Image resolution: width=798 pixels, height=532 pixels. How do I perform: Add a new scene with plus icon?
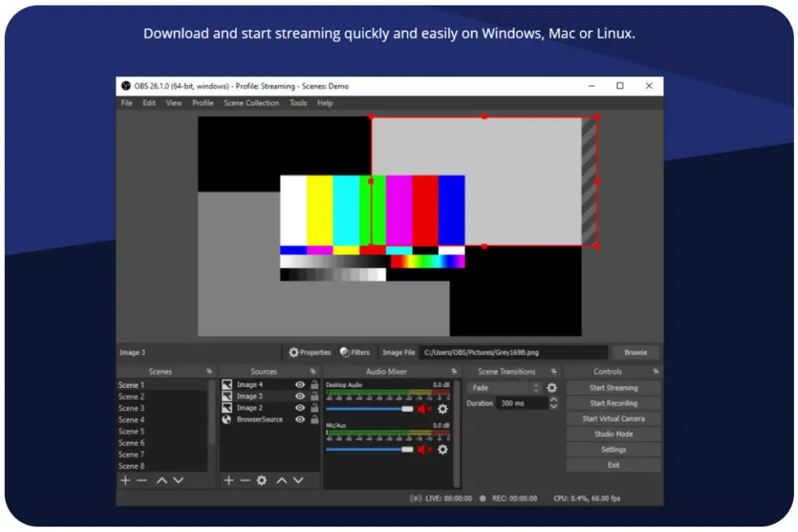(x=125, y=481)
